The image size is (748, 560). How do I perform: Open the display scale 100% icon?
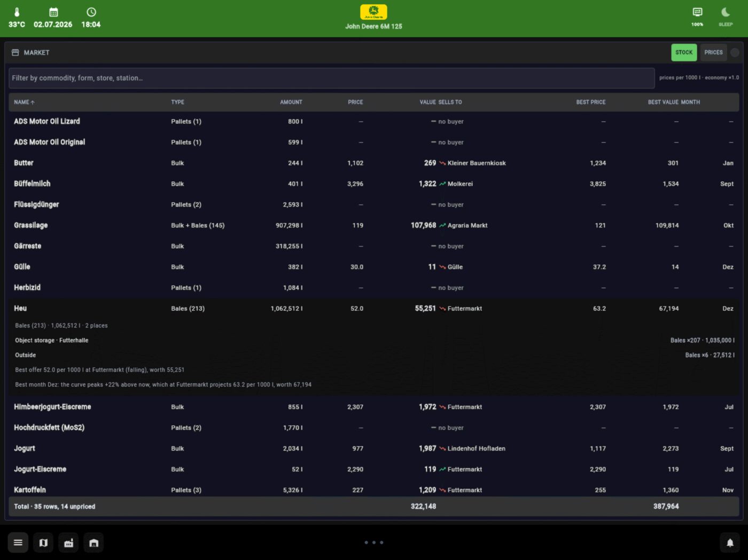click(x=697, y=12)
